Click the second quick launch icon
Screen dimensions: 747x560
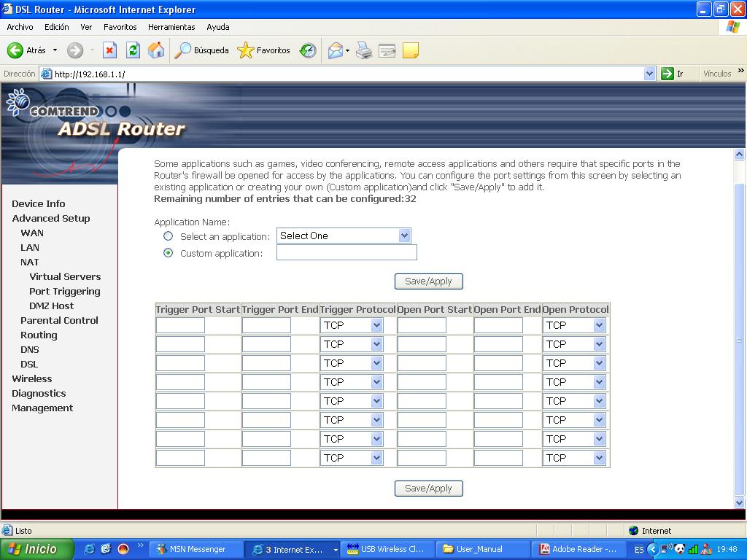pos(106,549)
